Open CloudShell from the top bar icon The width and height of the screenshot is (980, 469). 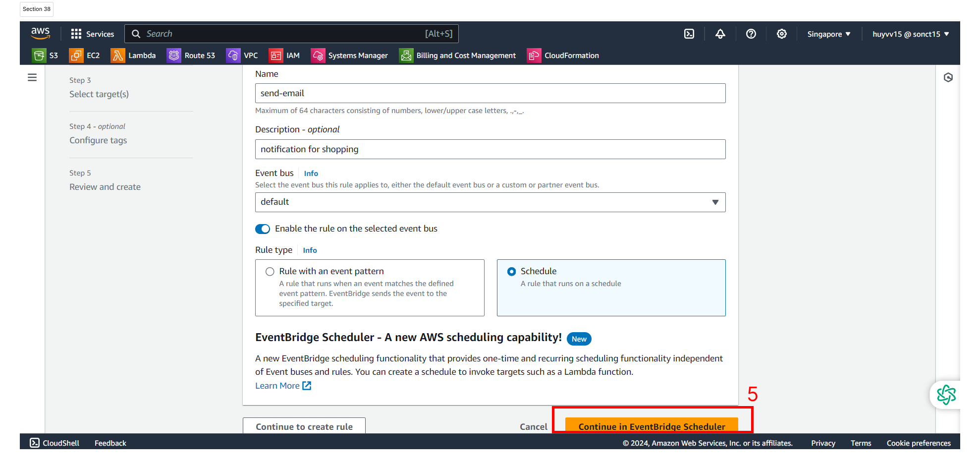[x=689, y=34]
